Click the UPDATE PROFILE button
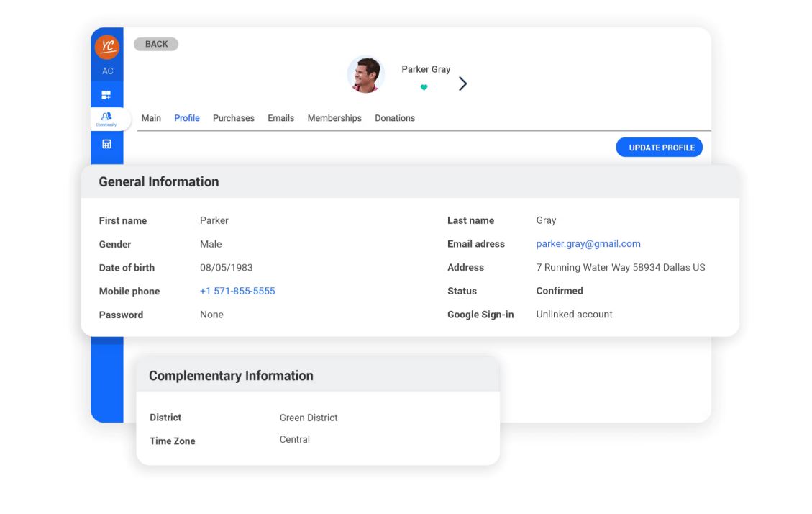Viewport: 812px width, 514px height. (659, 147)
